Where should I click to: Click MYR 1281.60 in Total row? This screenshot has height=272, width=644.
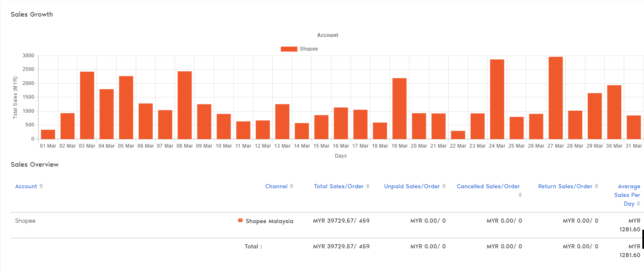pos(630,251)
